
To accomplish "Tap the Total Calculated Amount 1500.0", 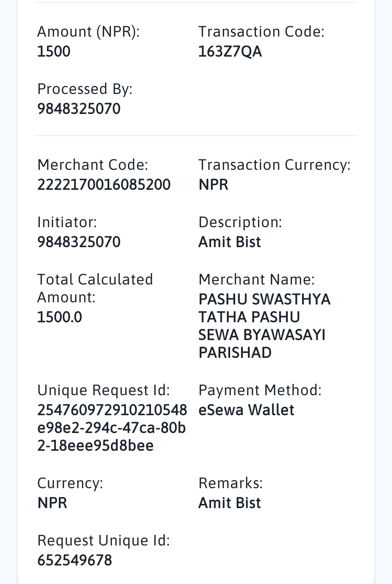I will (x=60, y=317).
